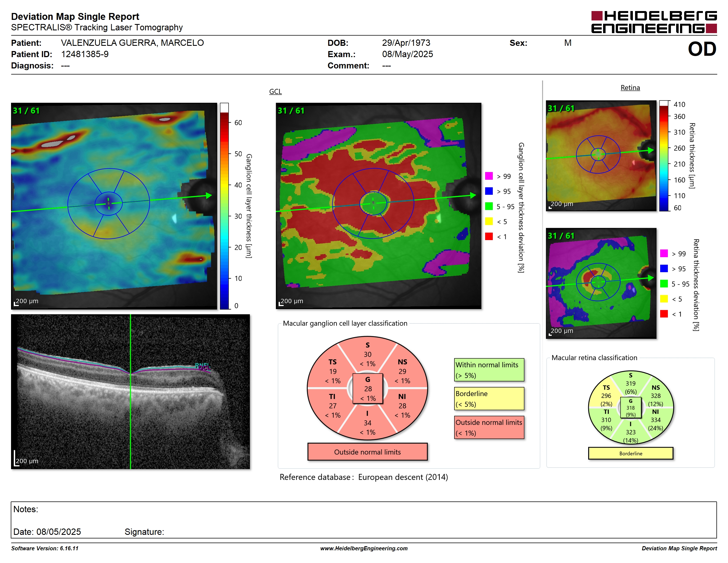Click GCL sector TS value 19
This screenshot has width=728, height=563.
point(333,371)
